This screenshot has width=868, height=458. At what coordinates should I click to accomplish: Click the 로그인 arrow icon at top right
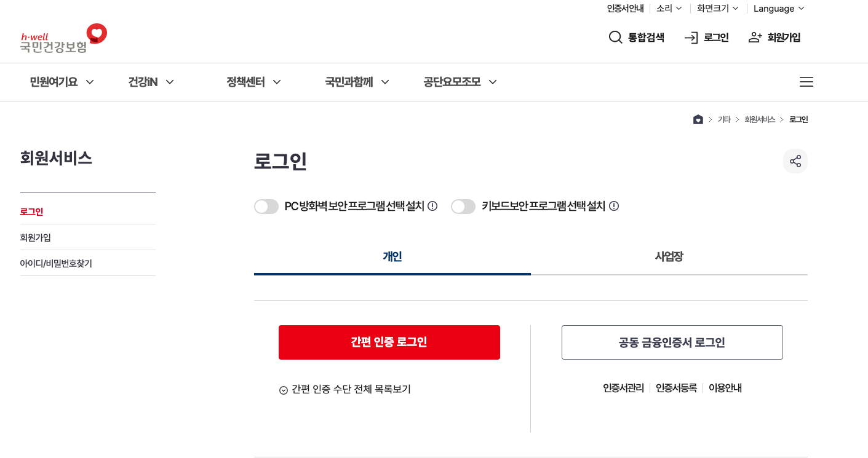coord(690,38)
